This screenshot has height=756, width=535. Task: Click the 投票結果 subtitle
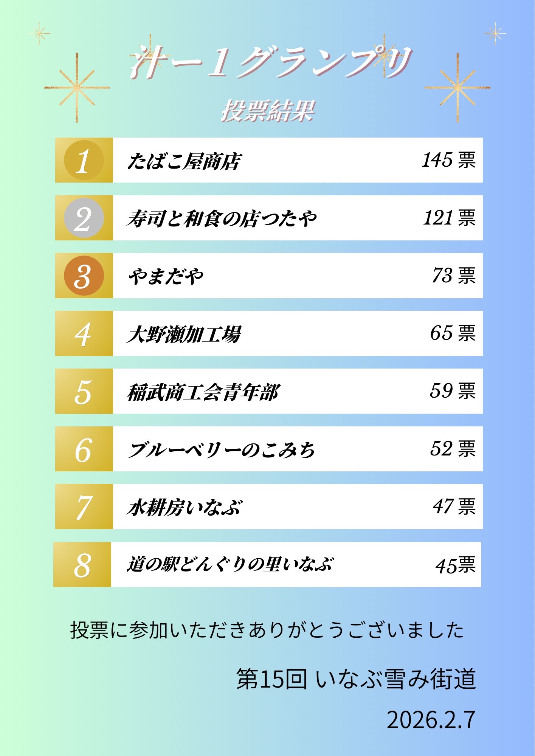pos(268,111)
